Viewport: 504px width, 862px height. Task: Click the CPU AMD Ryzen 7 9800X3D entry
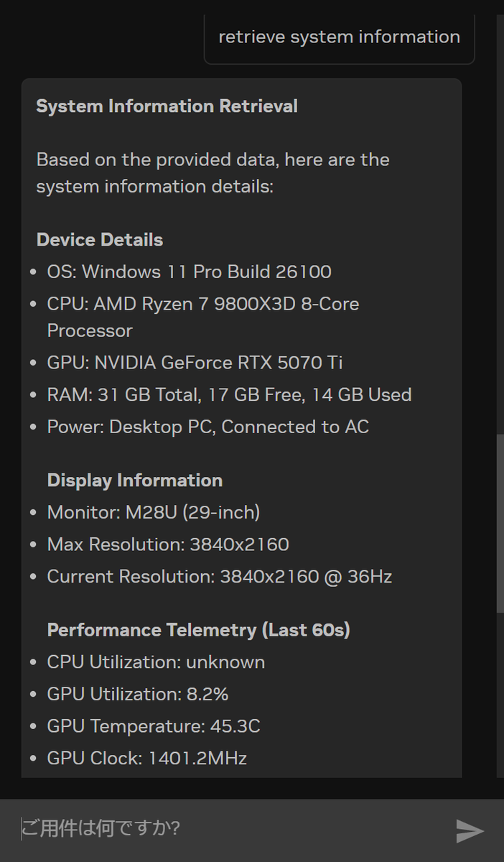point(202,305)
